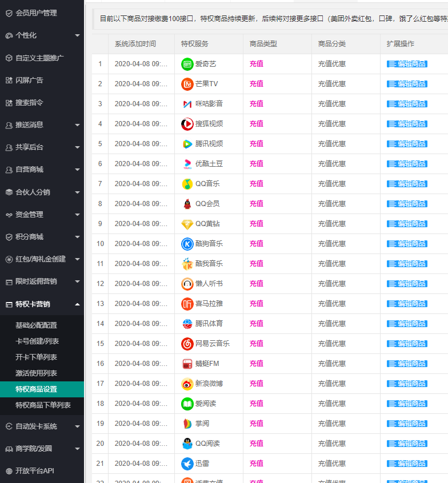This screenshot has width=448, height=483.
Task: Click the 掌阅 logo icon
Action: click(x=187, y=424)
